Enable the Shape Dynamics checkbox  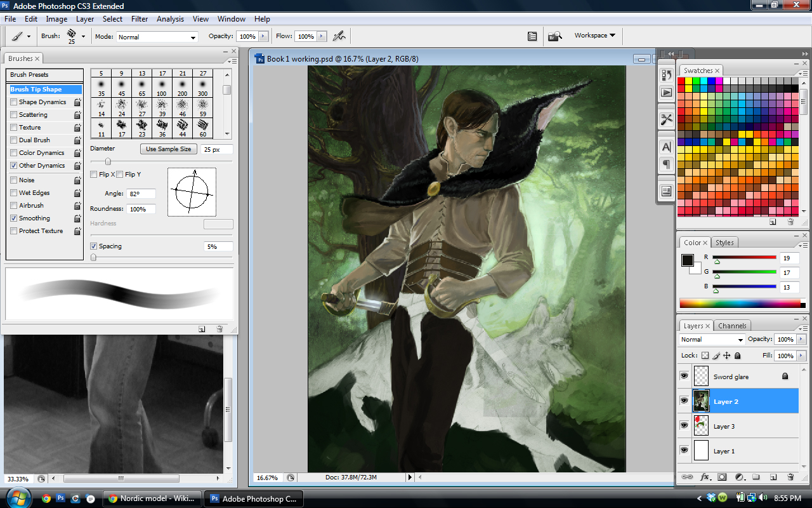(14, 102)
